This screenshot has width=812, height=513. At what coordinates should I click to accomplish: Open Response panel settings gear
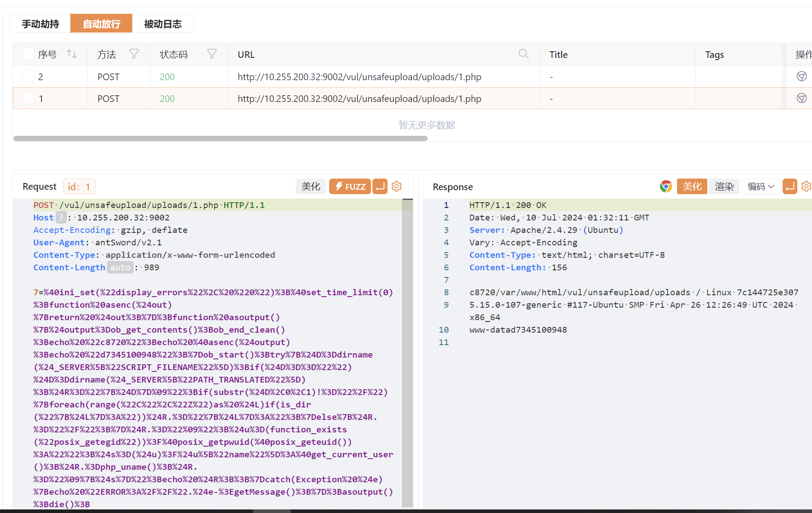coord(806,187)
